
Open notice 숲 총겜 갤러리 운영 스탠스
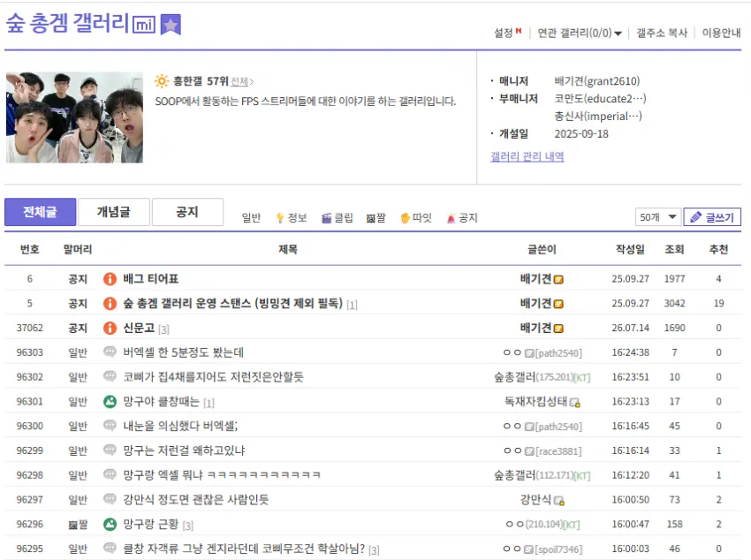[232, 303]
